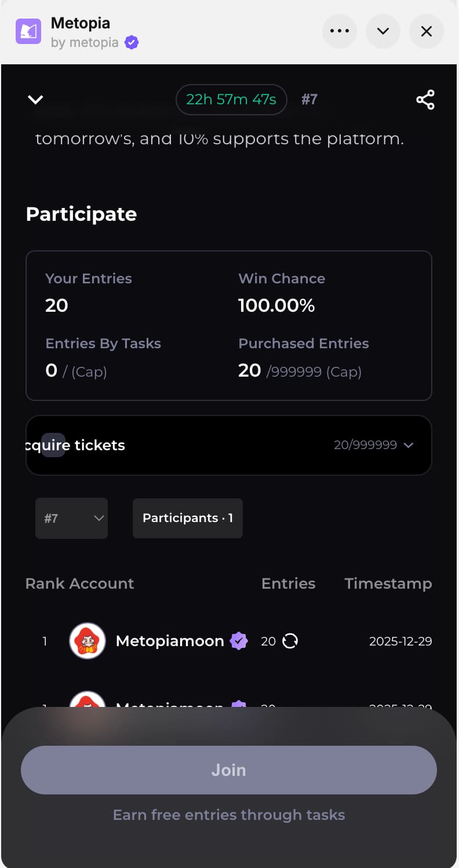Click the Join button
The height and width of the screenshot is (868, 459).
coord(229,769)
